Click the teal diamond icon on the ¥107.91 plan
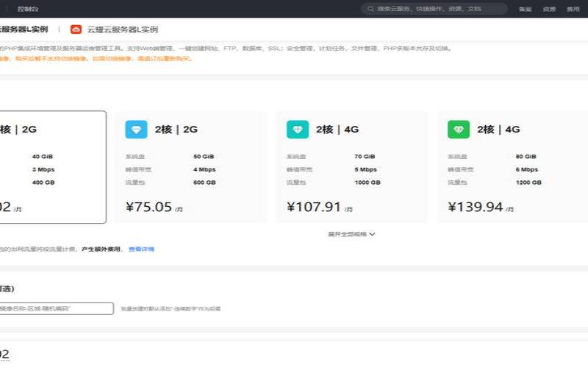 tap(298, 130)
